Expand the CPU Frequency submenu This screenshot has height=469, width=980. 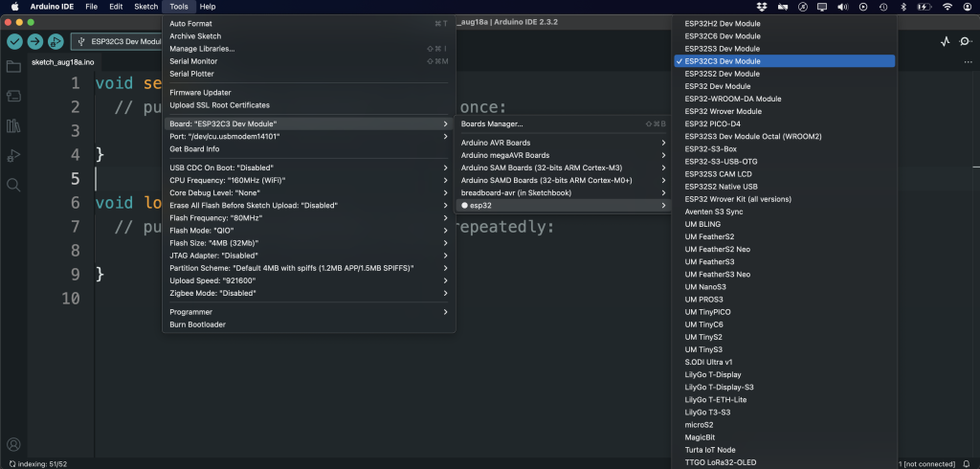[309, 180]
